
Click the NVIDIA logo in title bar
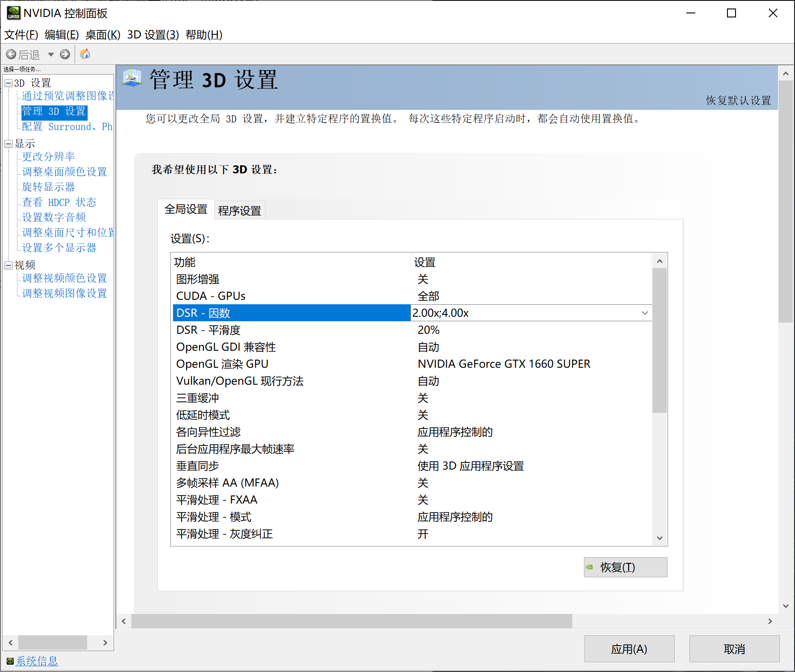pyautogui.click(x=13, y=13)
